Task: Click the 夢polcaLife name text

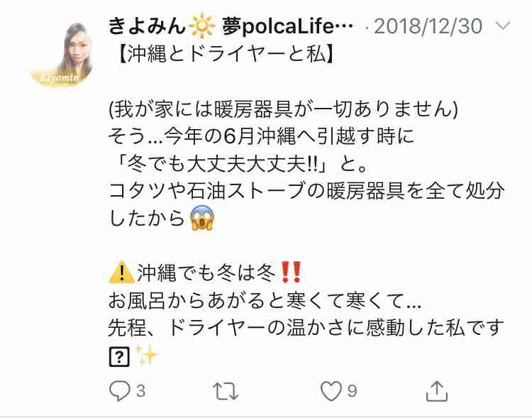Action: pos(287,26)
